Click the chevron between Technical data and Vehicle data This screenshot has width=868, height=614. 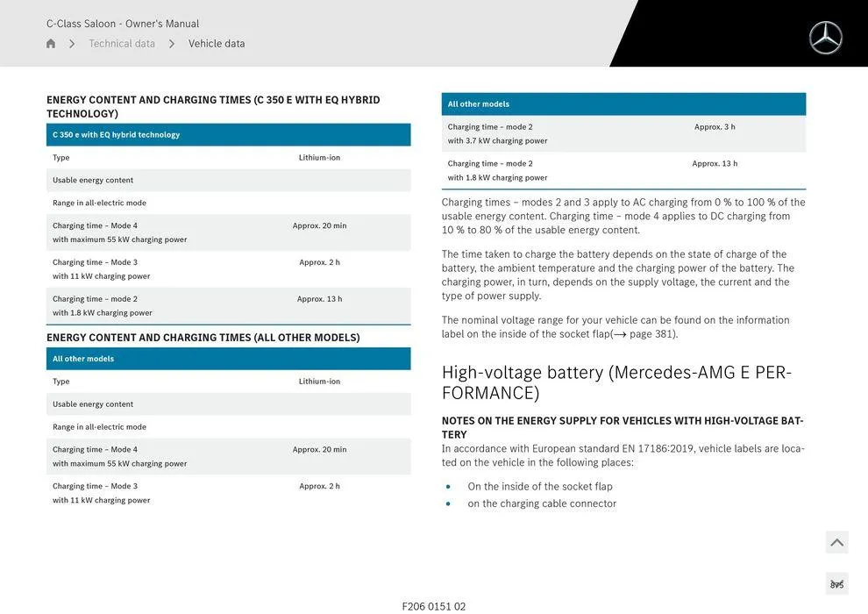(170, 42)
